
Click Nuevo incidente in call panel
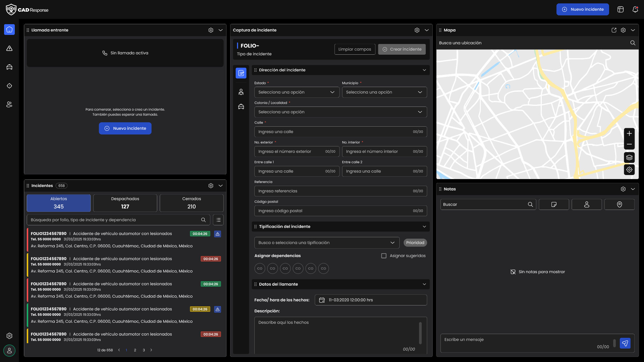pyautogui.click(x=125, y=129)
